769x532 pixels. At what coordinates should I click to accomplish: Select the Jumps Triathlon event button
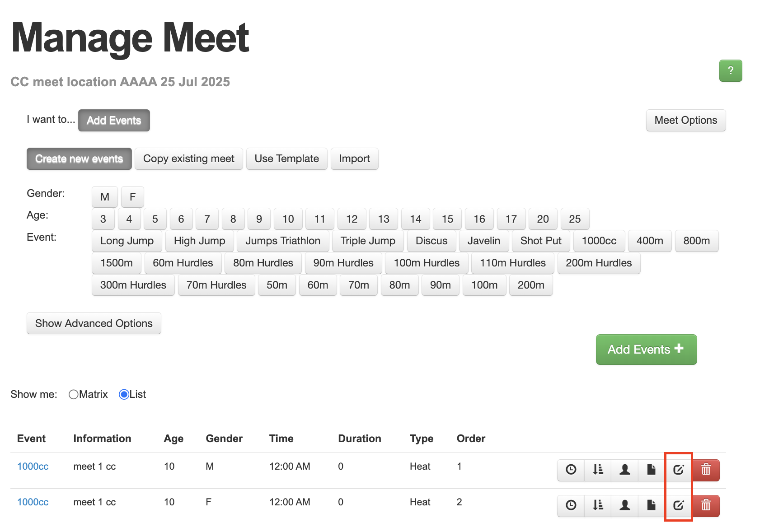point(283,241)
